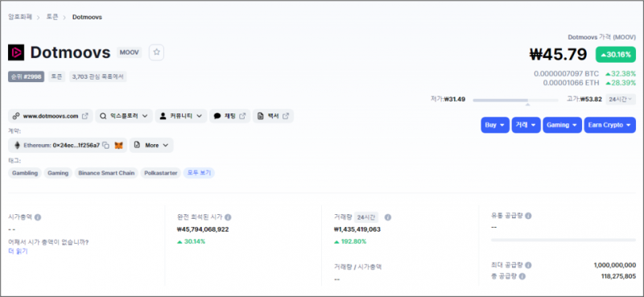Image resolution: width=644 pixels, height=297 pixels.
Task: Select the Gambling tag
Action: [x=25, y=173]
